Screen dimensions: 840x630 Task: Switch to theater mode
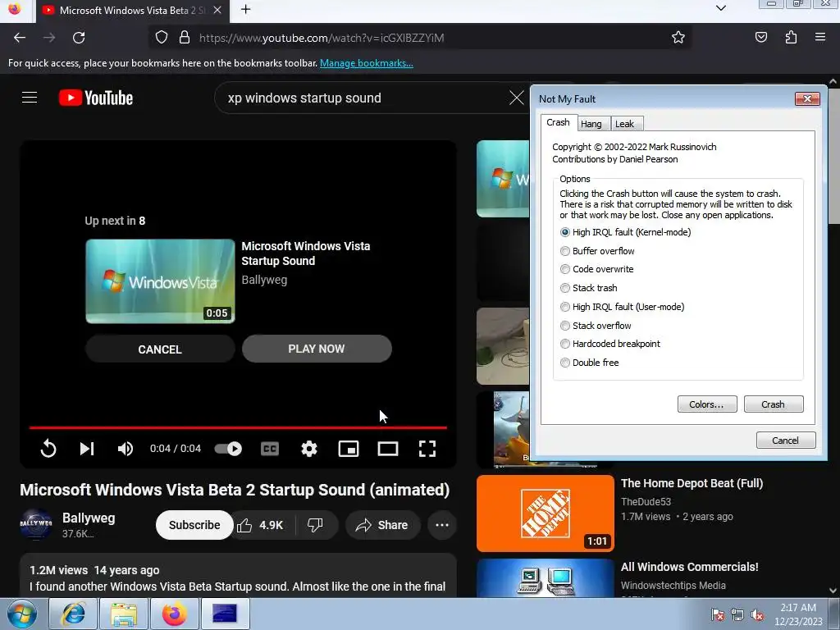[x=388, y=449]
